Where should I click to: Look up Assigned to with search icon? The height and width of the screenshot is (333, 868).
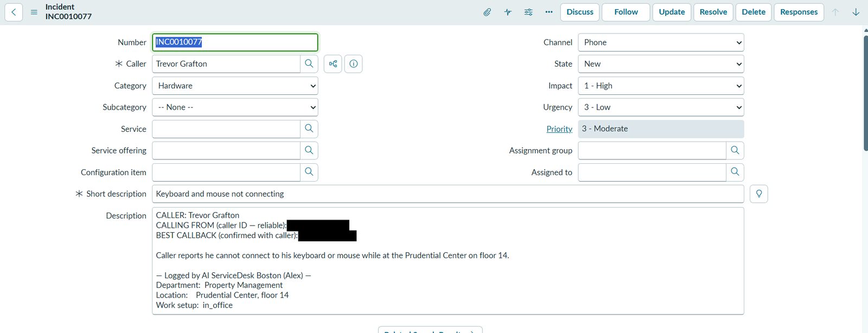[735, 172]
